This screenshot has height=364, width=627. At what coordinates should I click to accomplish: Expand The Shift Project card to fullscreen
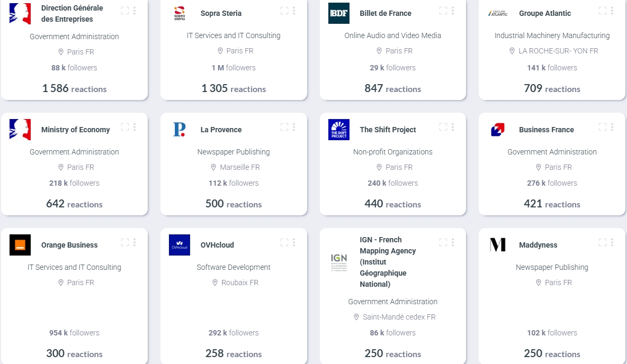tap(443, 127)
